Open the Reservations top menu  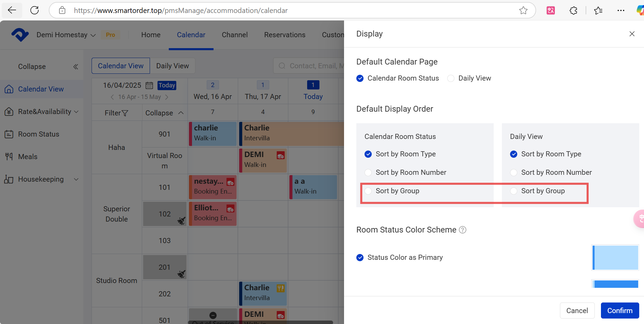click(x=285, y=35)
